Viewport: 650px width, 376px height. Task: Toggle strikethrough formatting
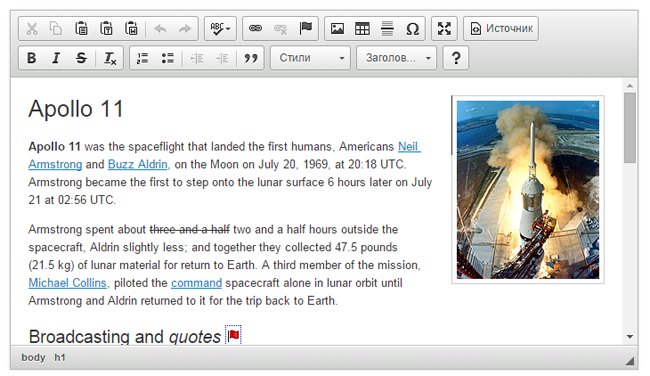click(x=81, y=58)
